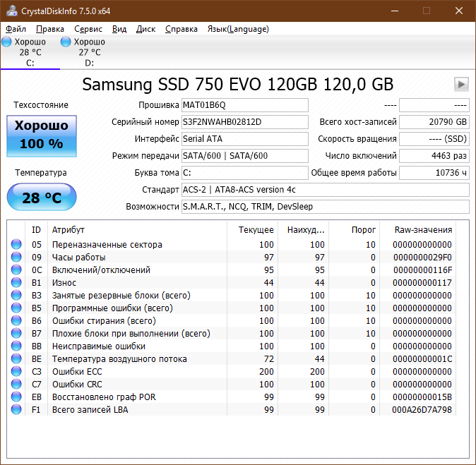This screenshot has height=465, width=476.
Task: Click the rotation speed value (SSD)
Action: [x=434, y=139]
